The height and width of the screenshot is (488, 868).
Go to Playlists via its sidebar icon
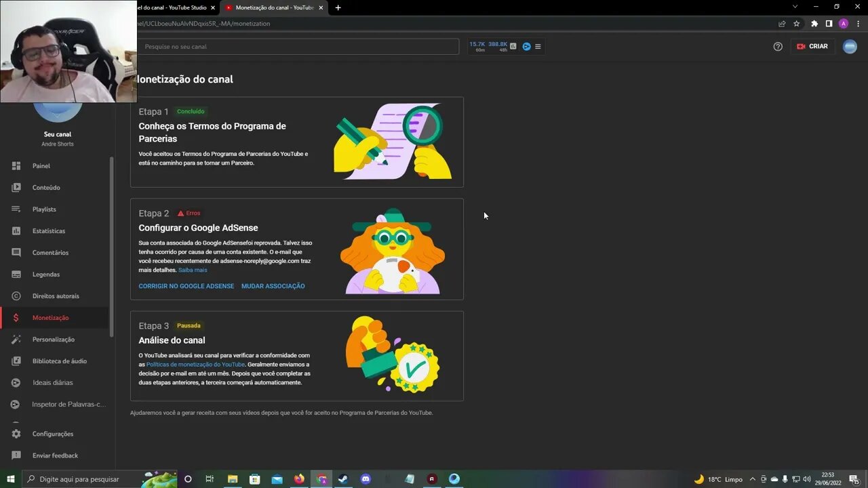point(16,209)
